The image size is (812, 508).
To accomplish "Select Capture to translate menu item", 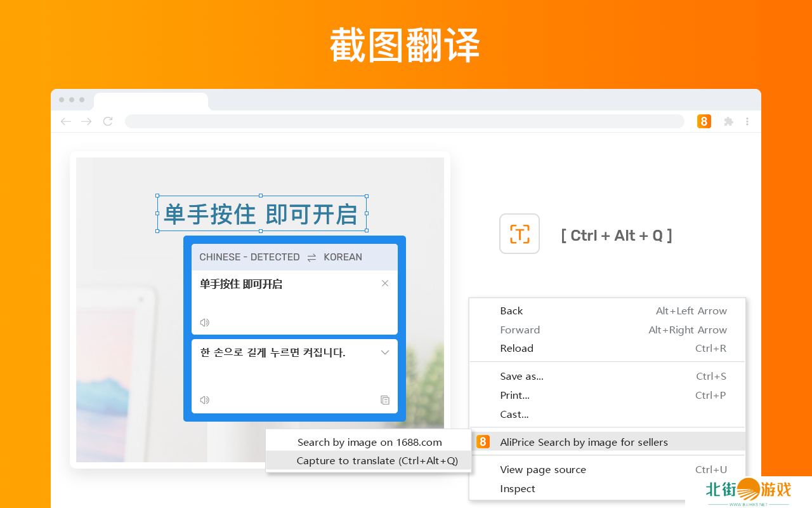I will (x=377, y=461).
